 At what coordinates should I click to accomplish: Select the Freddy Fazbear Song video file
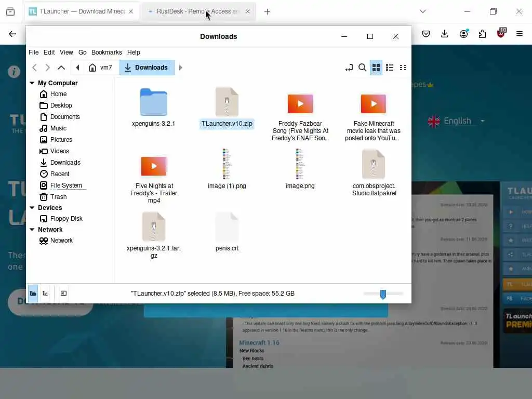pyautogui.click(x=300, y=103)
